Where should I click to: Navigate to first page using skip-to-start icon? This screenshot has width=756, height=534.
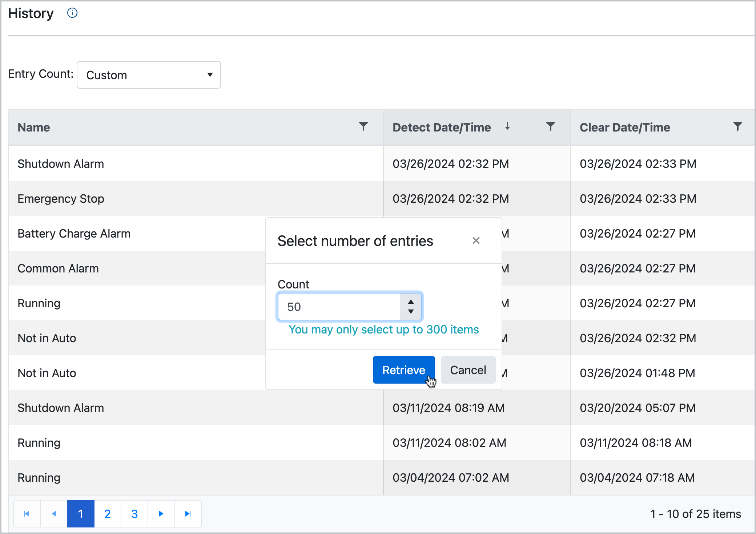click(x=27, y=514)
